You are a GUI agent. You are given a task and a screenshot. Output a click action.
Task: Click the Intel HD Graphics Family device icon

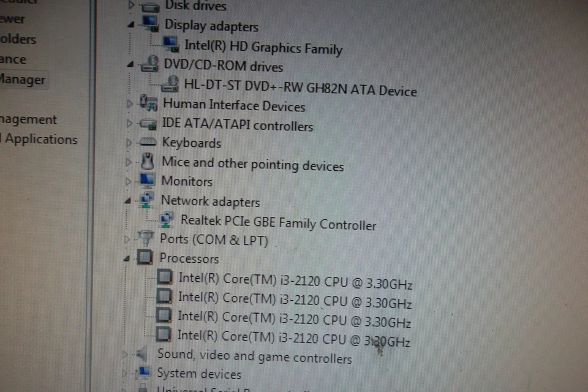(170, 43)
